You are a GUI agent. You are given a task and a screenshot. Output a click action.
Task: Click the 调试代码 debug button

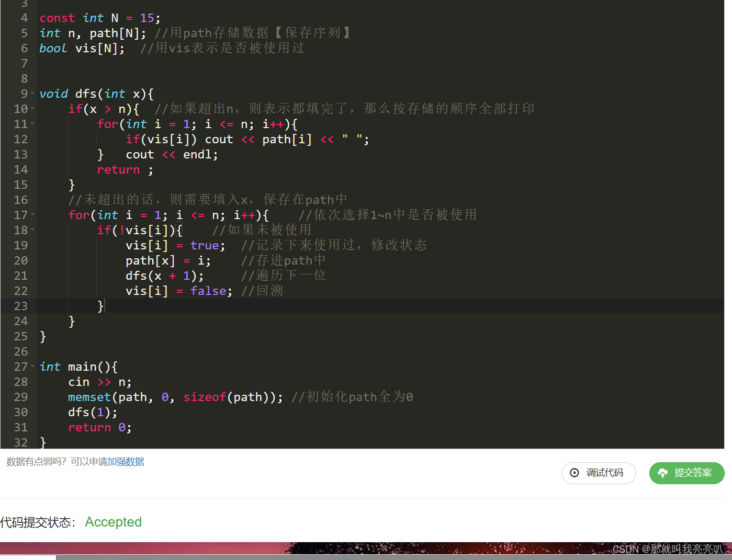click(x=599, y=473)
